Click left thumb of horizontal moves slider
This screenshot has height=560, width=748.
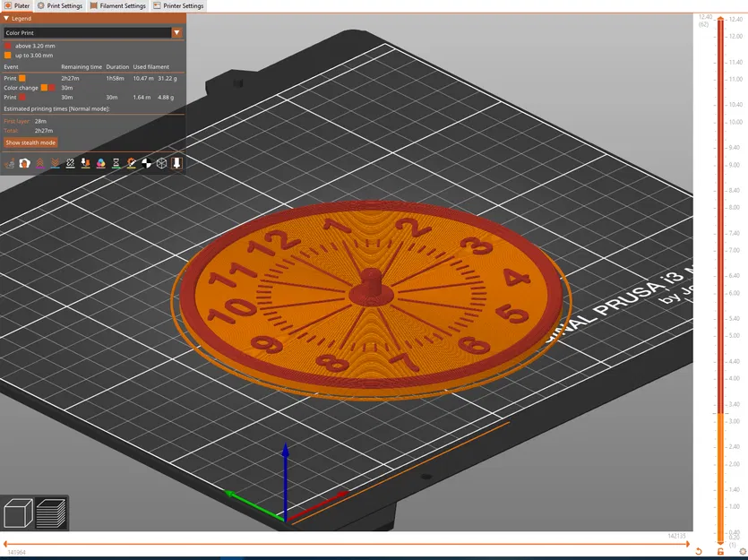click(x=5, y=544)
